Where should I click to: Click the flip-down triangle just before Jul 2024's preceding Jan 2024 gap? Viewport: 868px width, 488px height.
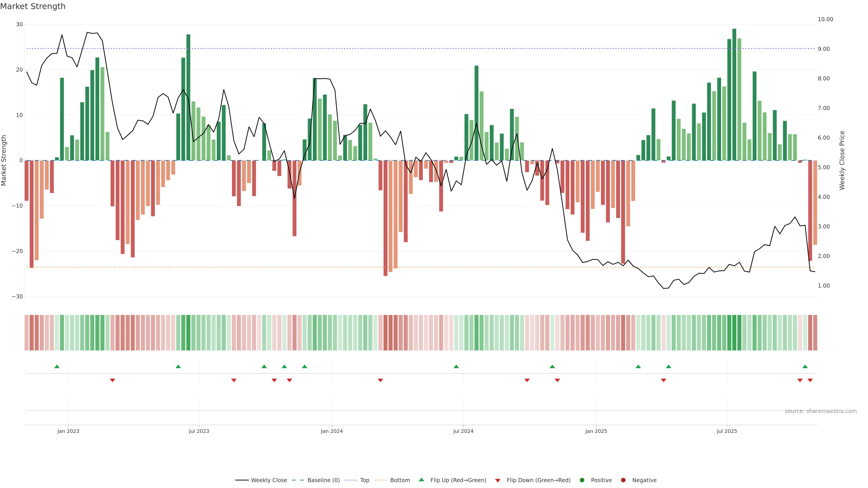[380, 380]
